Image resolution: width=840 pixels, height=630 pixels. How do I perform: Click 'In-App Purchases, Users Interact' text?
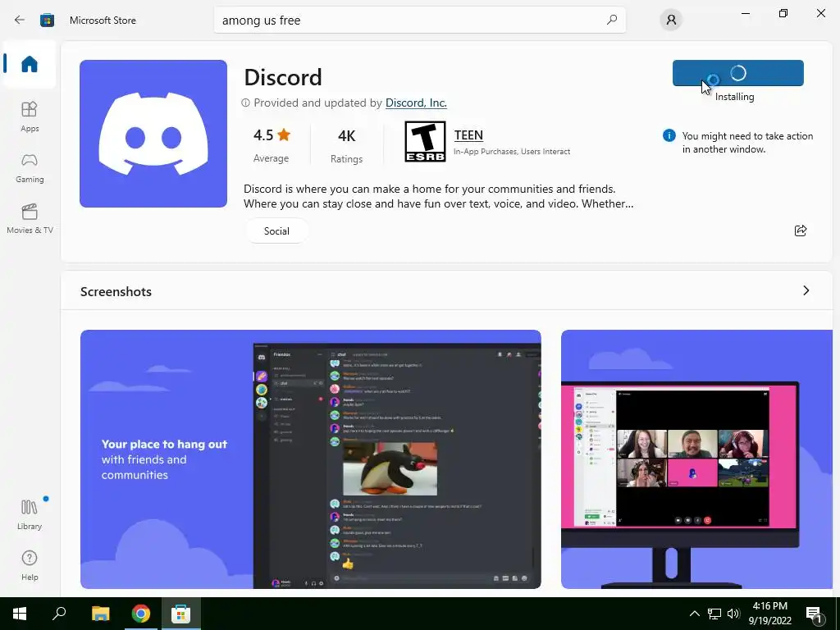pyautogui.click(x=512, y=152)
